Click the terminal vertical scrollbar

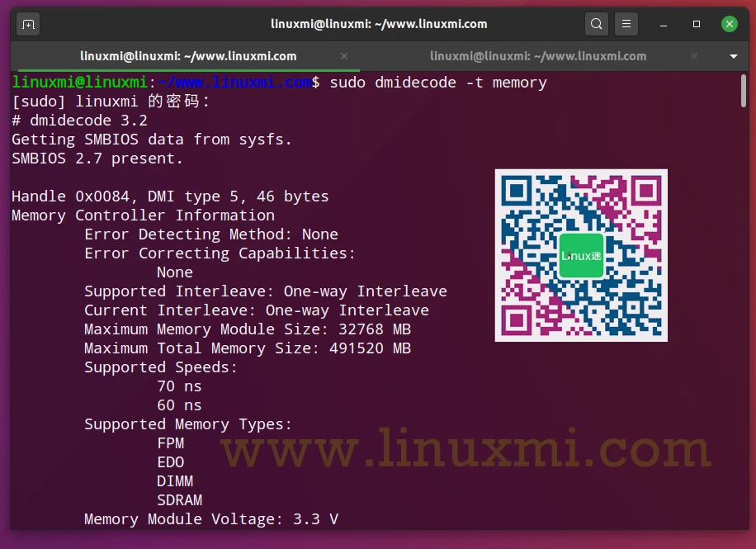[744, 91]
